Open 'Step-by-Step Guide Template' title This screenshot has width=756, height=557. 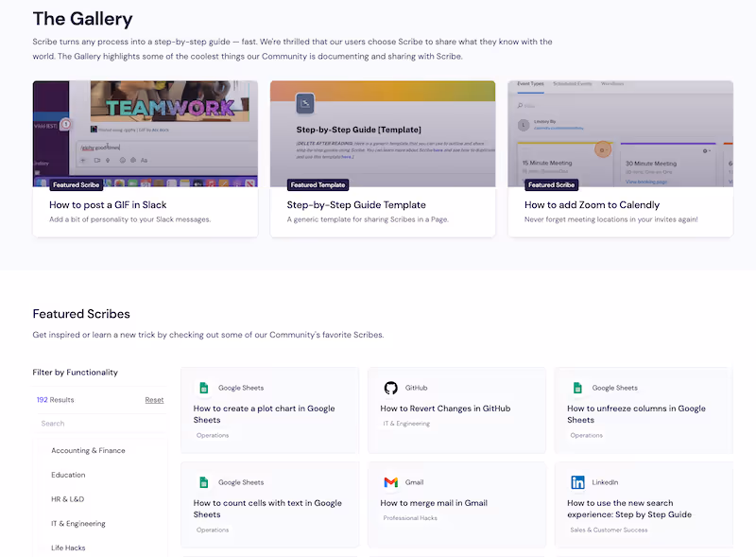pyautogui.click(x=356, y=204)
